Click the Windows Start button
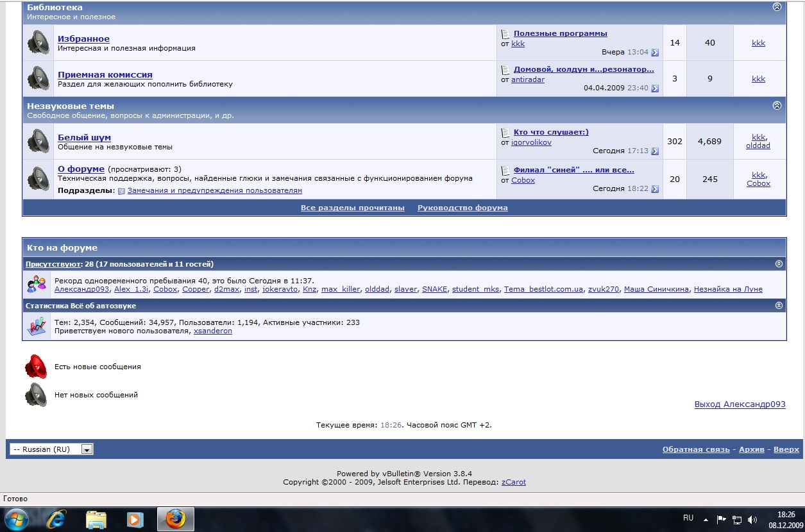Viewport: 805px width, 532px height. pyautogui.click(x=16, y=519)
